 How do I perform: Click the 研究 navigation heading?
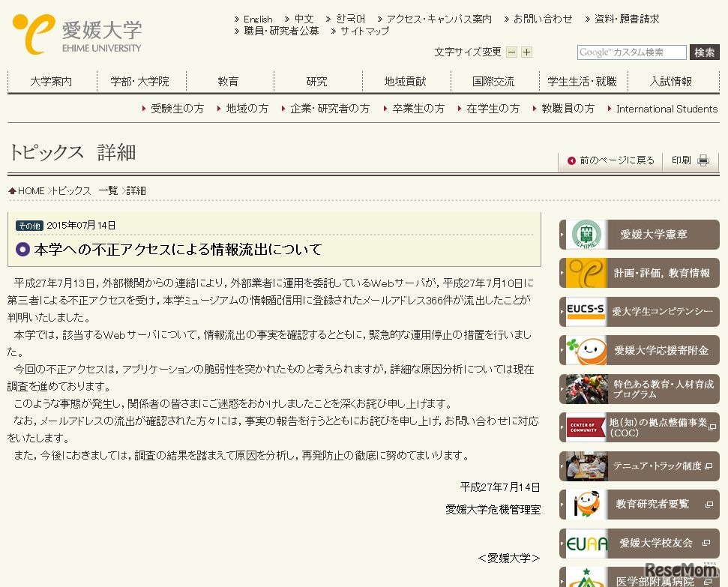point(316,81)
